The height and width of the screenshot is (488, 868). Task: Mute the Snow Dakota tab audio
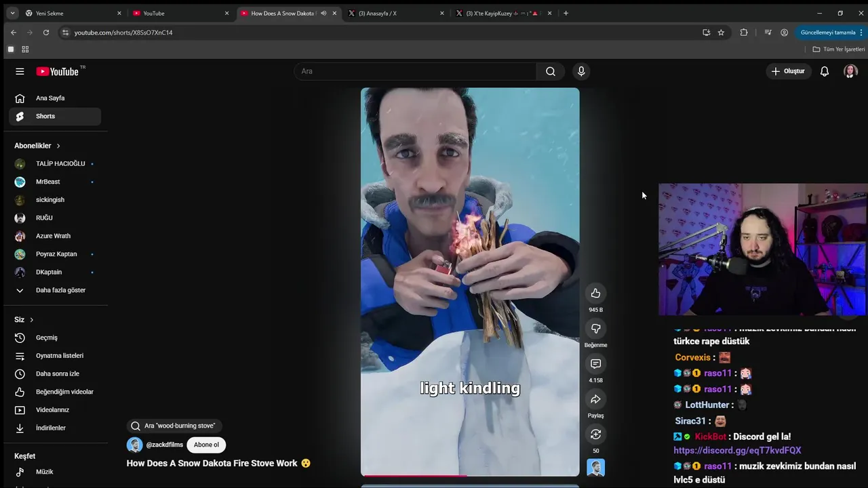click(323, 13)
